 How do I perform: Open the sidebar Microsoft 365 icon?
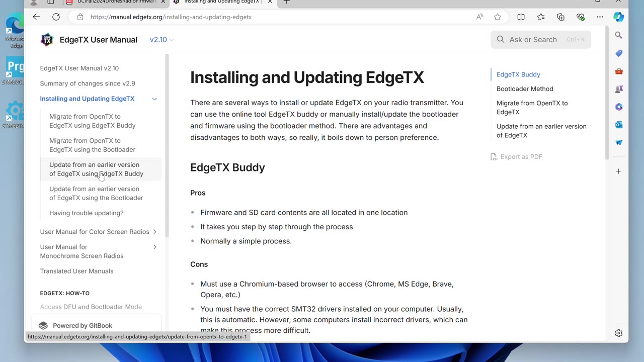(619, 107)
